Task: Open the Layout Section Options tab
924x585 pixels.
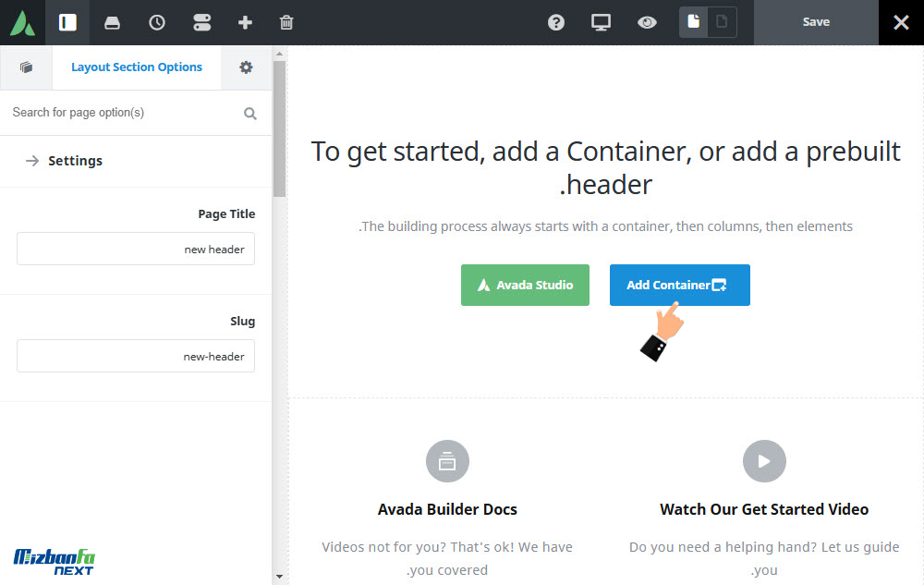Action: (137, 67)
